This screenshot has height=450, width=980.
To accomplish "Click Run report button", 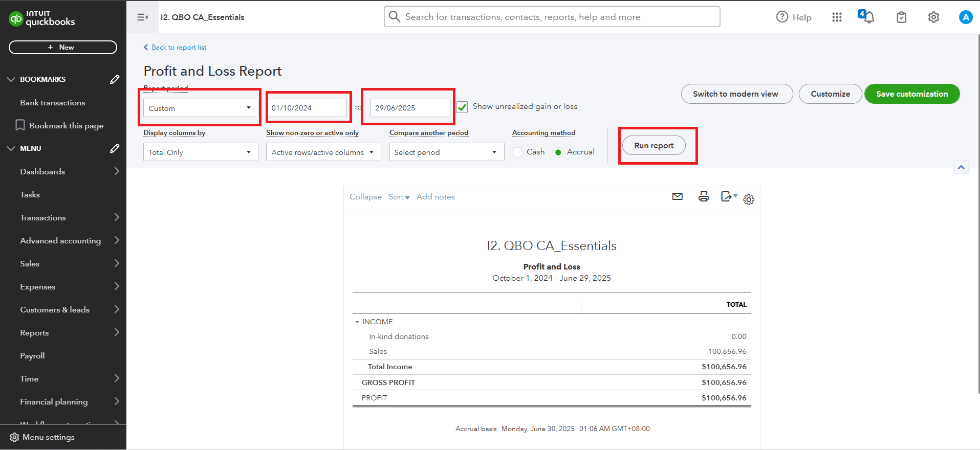I will [x=654, y=146].
